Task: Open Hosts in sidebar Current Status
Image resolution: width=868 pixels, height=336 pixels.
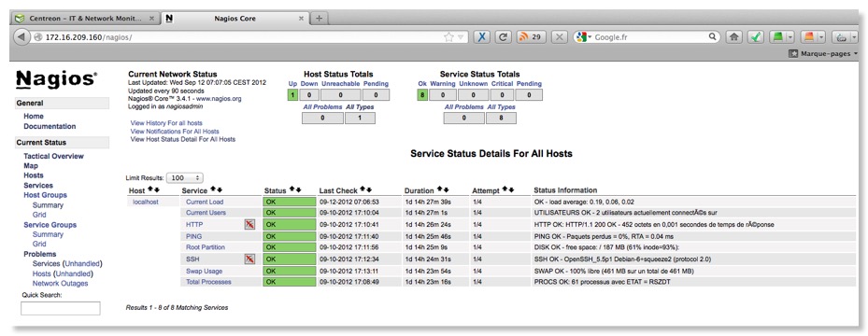Action: click(34, 175)
